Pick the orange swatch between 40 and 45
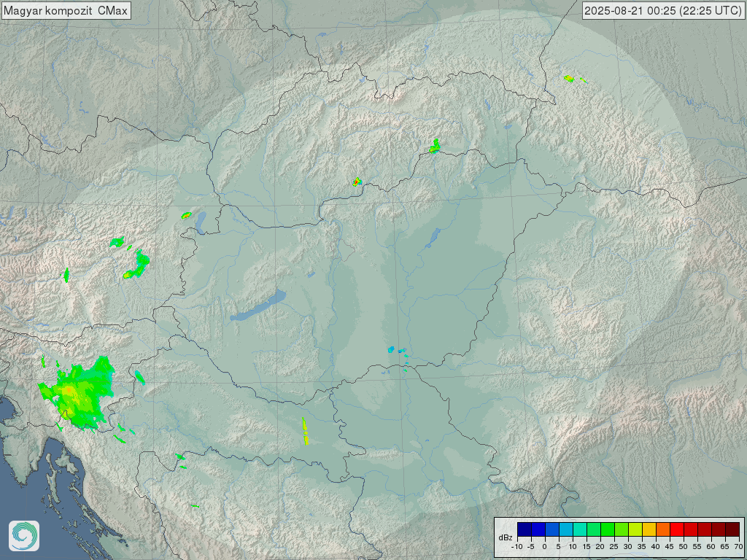This screenshot has width=747, height=560. pos(662,529)
